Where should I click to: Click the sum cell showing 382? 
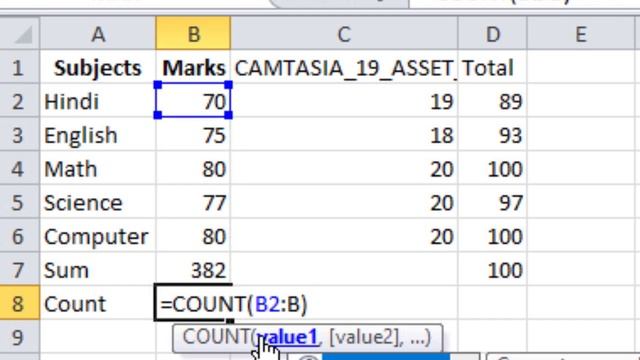(x=193, y=269)
